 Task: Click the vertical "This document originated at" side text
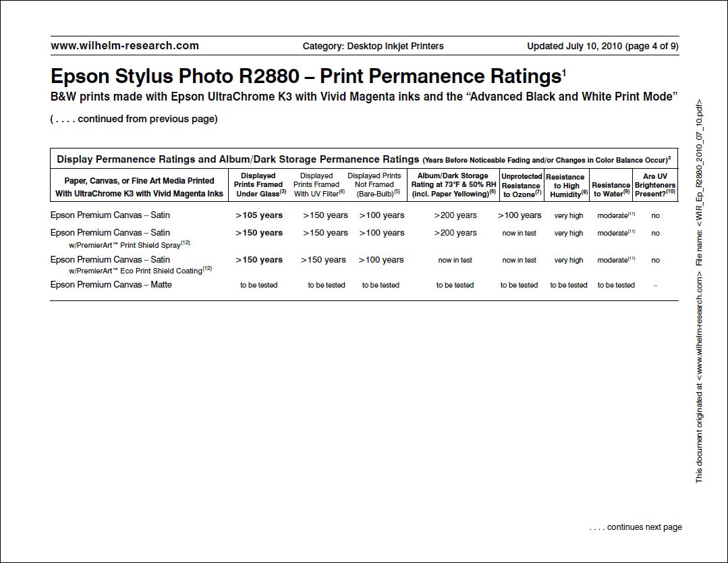point(699,291)
